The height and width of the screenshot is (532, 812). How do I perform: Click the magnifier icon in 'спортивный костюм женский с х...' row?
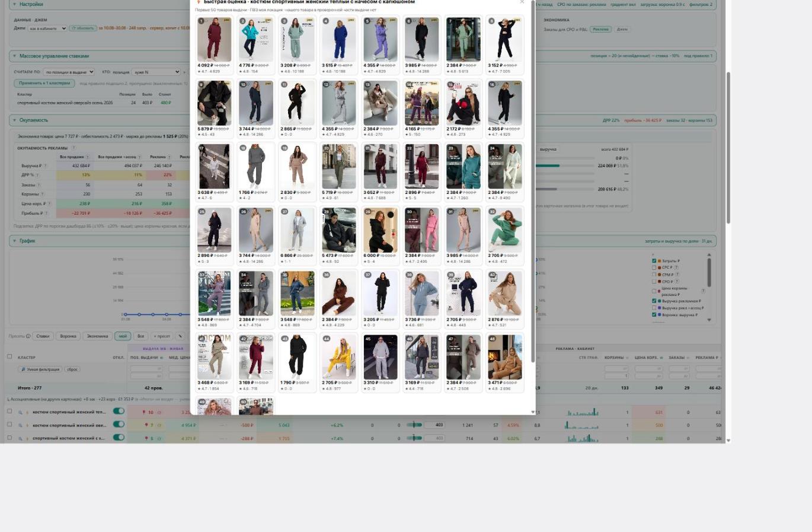pos(20,438)
